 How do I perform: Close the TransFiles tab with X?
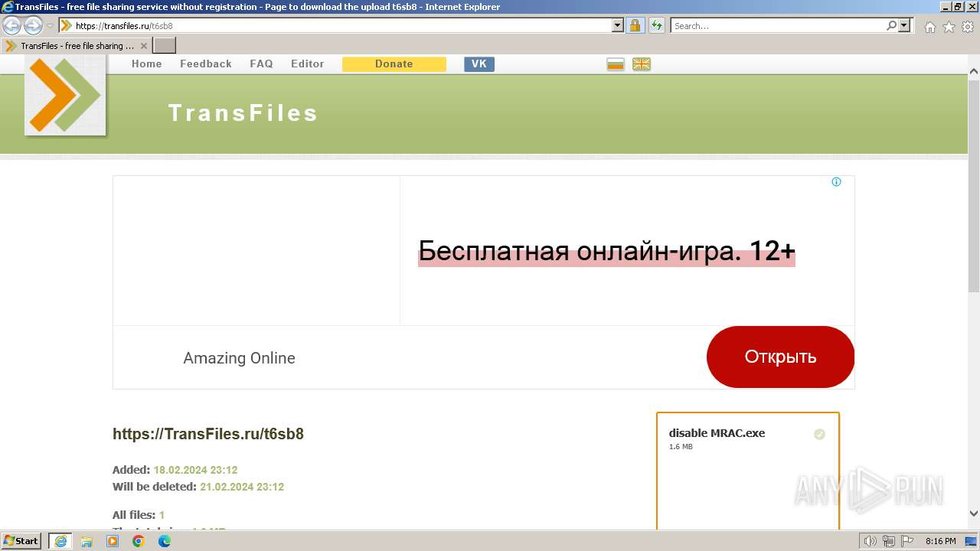coord(143,46)
